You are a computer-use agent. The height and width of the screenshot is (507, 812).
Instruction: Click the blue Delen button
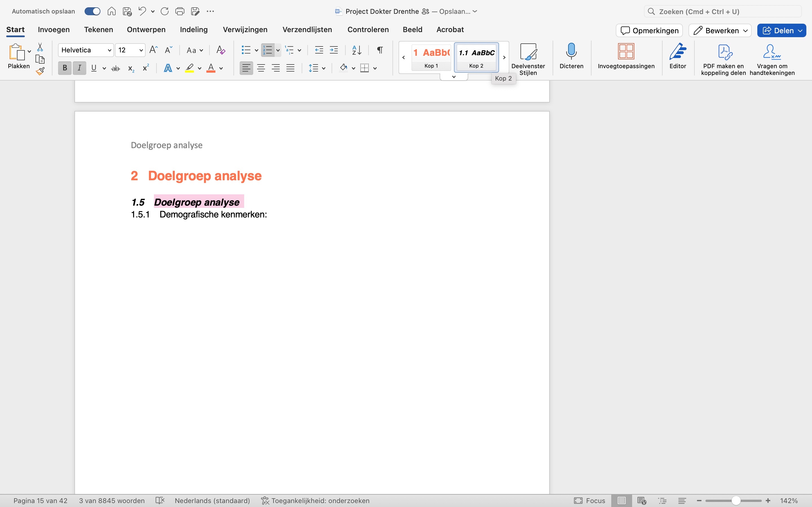click(778, 30)
